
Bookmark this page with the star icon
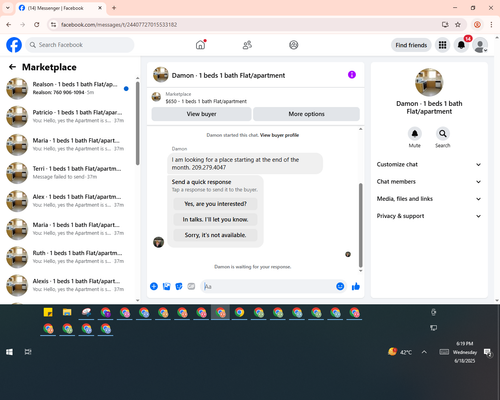[x=458, y=25]
